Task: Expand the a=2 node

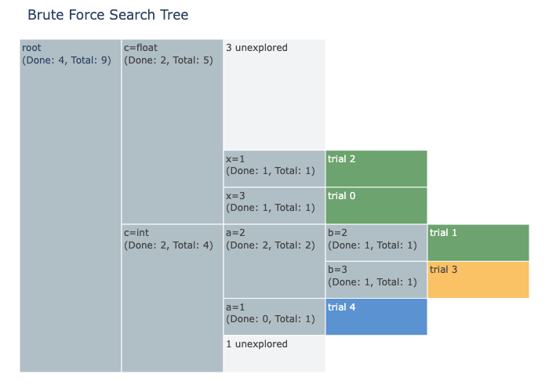Action: pyautogui.click(x=274, y=261)
